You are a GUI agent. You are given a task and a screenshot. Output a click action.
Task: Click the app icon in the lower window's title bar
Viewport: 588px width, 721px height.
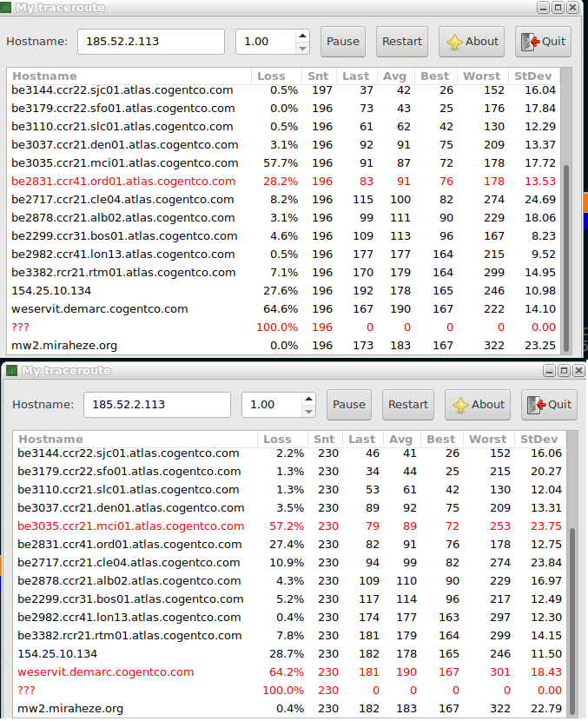tap(12, 371)
